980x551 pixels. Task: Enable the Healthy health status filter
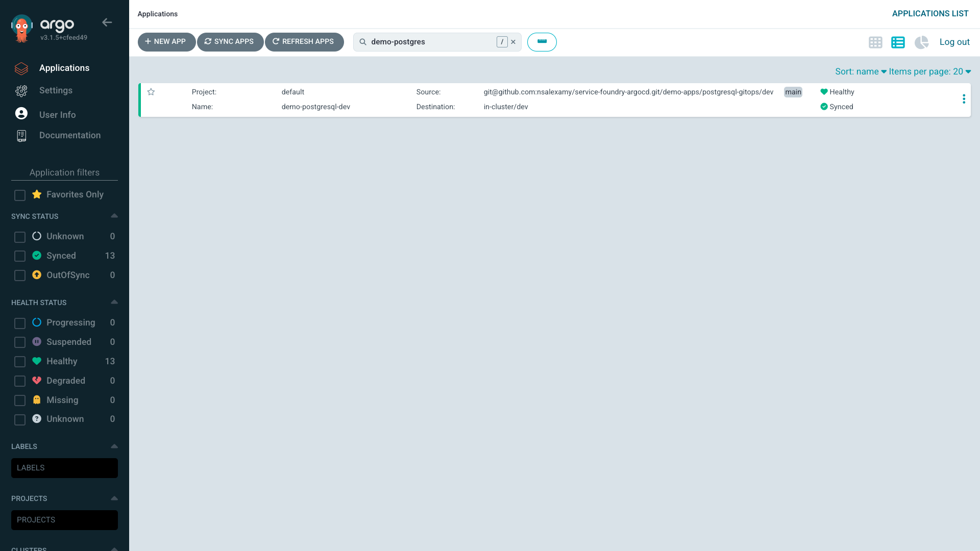click(20, 362)
